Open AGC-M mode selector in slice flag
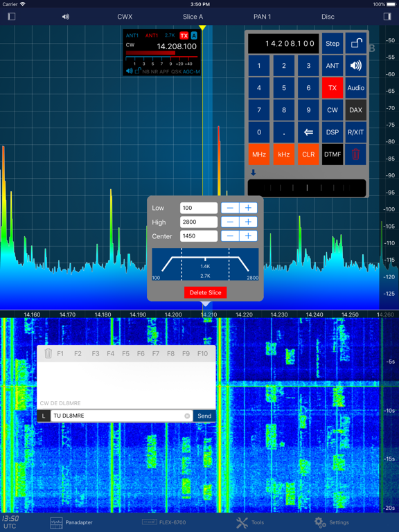The height and width of the screenshot is (532, 399). (191, 71)
